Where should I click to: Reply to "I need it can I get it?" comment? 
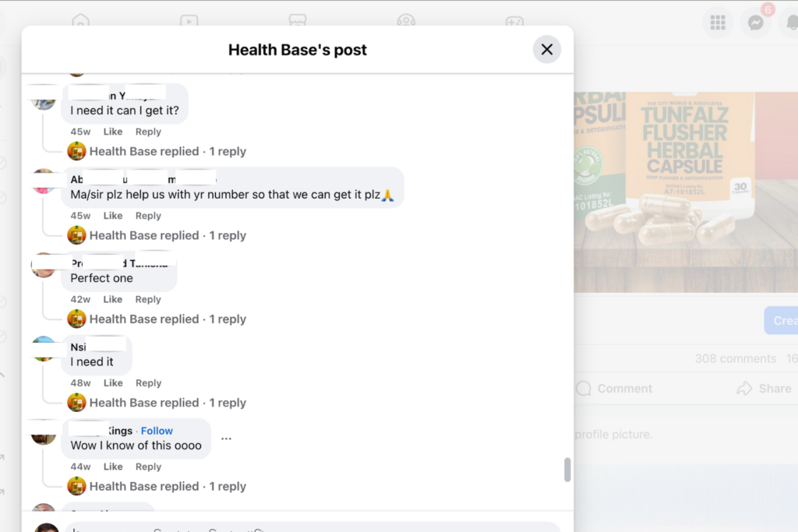point(148,132)
